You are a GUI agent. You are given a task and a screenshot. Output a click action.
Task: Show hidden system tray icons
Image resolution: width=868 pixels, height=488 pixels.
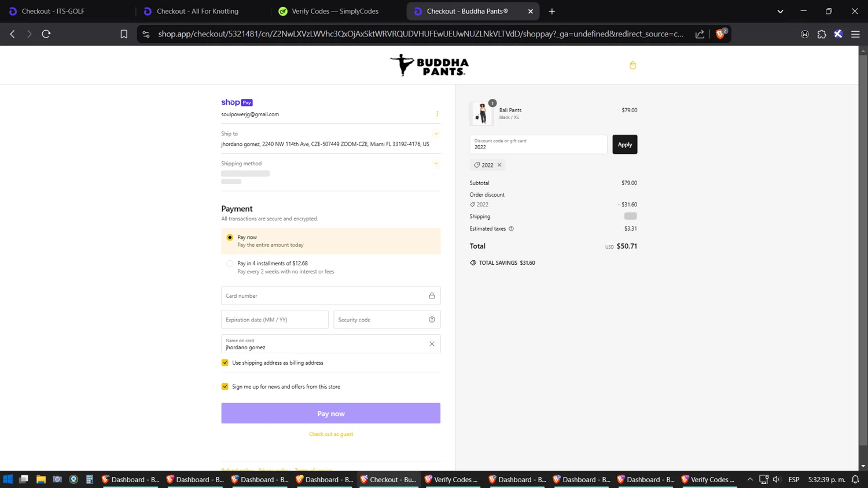[x=750, y=479]
